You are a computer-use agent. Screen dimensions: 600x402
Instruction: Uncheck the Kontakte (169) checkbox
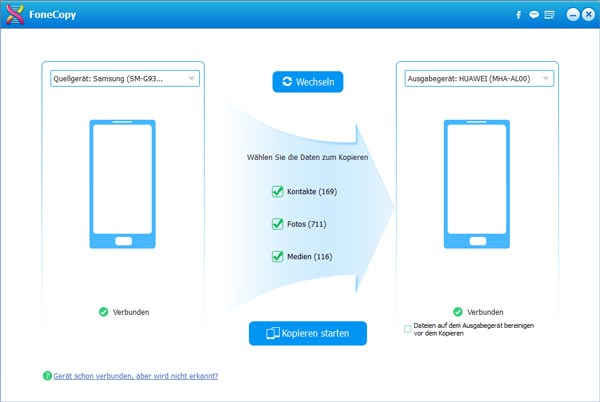(278, 191)
